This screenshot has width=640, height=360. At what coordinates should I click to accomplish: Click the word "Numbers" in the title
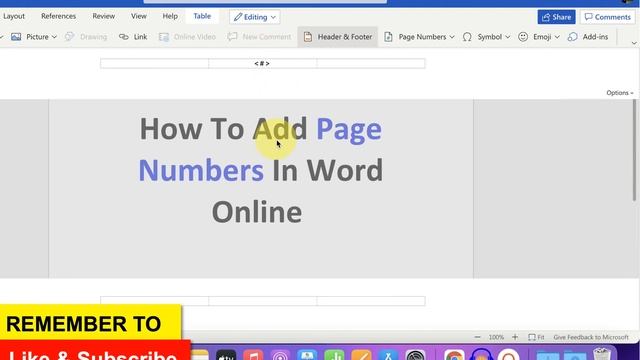(201, 171)
